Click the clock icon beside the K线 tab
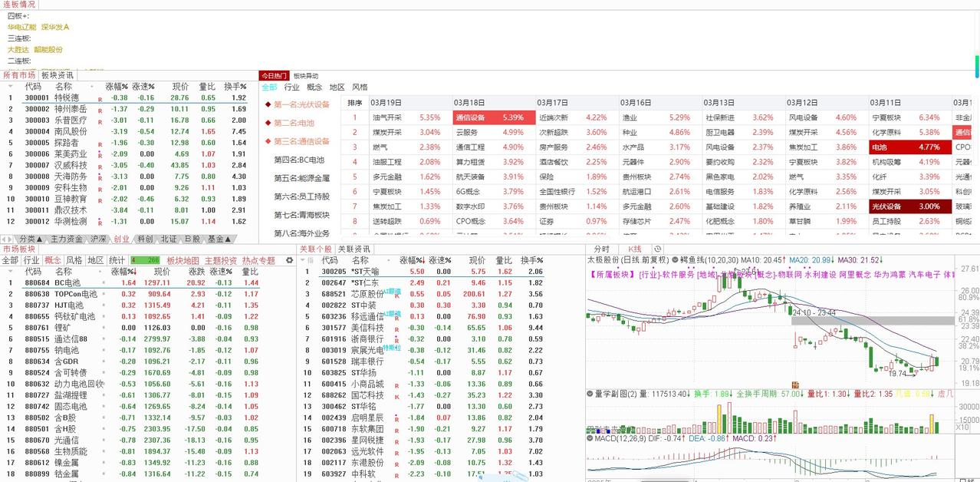Viewport: 980px width, 482px height. pyautogui.click(x=658, y=249)
